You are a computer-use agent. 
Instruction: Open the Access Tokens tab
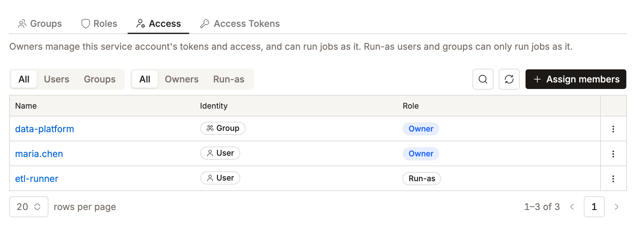(x=240, y=24)
